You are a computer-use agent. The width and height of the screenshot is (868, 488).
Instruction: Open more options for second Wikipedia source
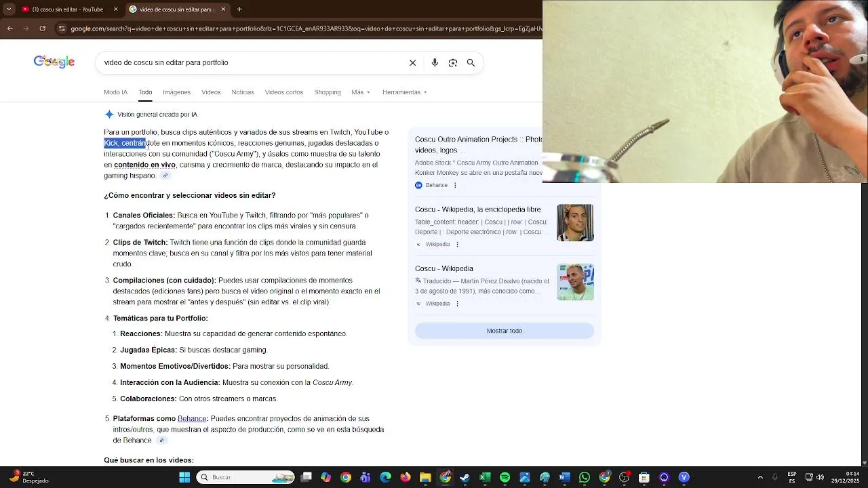click(457, 304)
